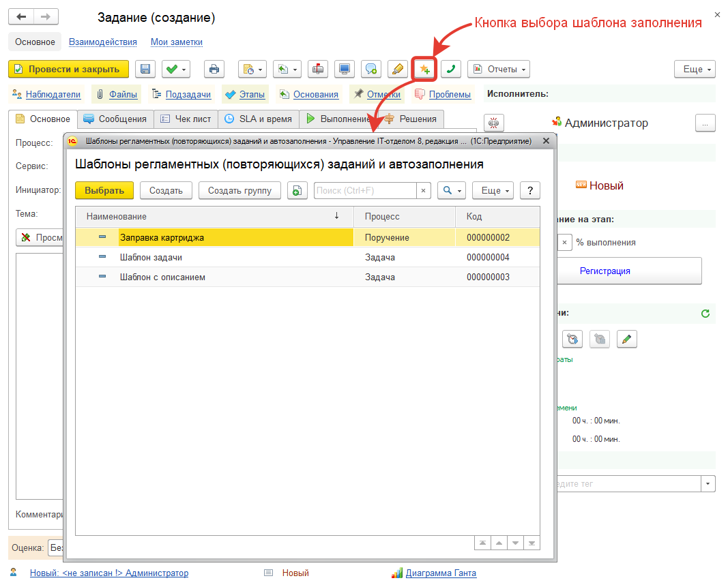Select the Основное navigation item
This screenshot has height=587, width=728.
click(x=35, y=42)
